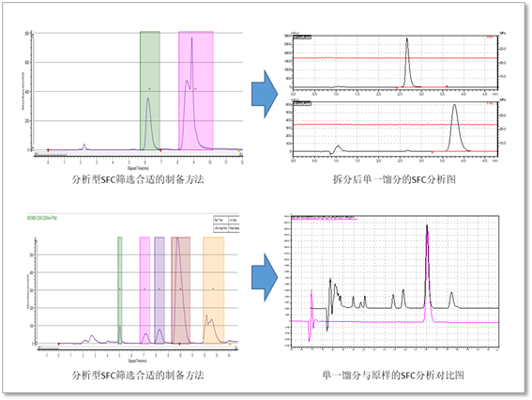Select purple fraction band in five-fraction chromatogram
Screen dimensions: 532x400
point(160,290)
